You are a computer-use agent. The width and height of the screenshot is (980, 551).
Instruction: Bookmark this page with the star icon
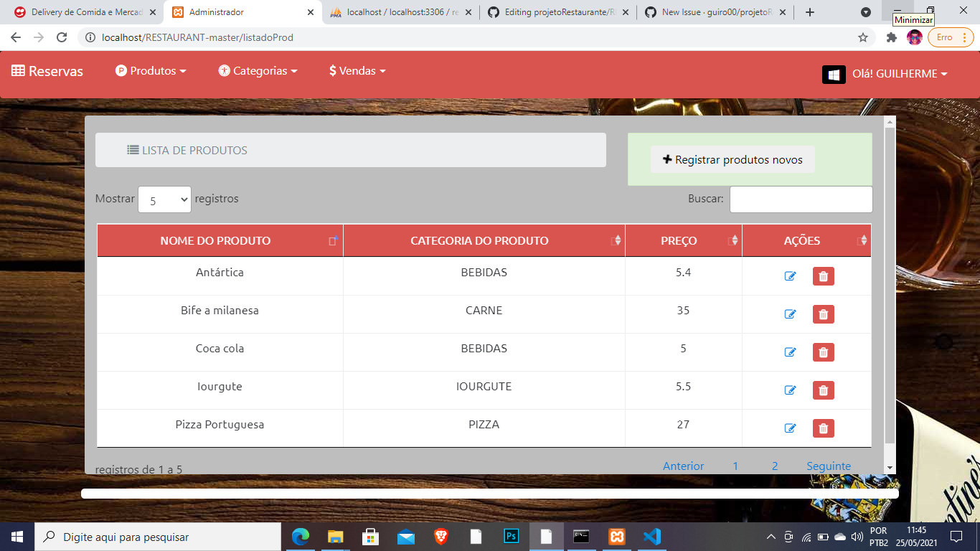[x=863, y=37]
